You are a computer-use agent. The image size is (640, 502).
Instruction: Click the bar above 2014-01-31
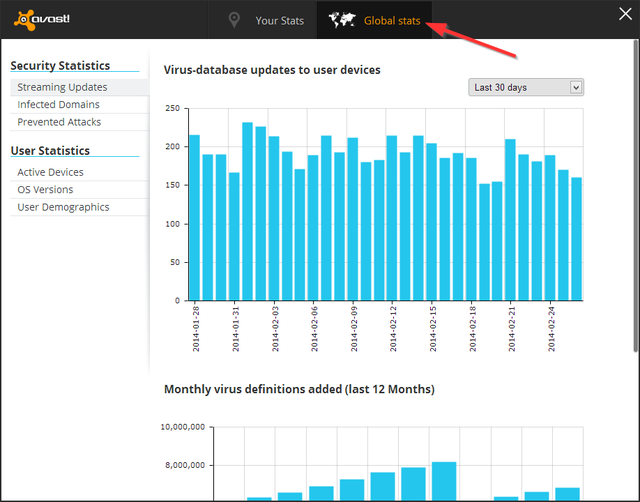tap(234, 236)
